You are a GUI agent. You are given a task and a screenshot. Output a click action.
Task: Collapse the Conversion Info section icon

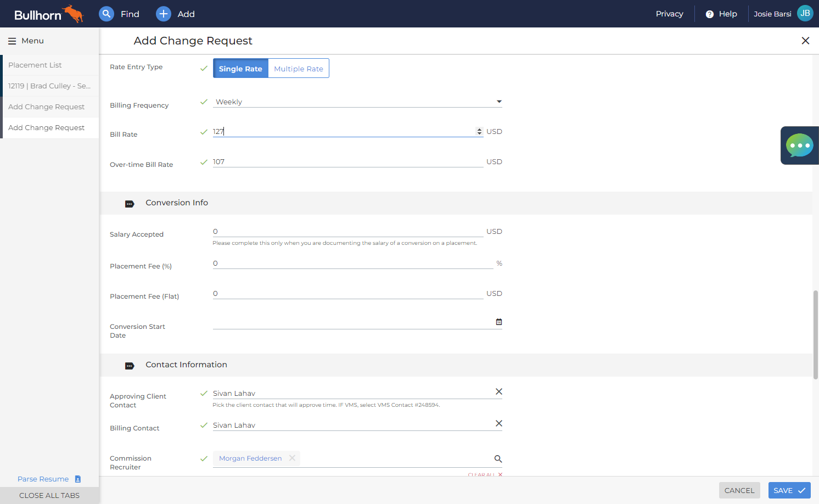130,204
